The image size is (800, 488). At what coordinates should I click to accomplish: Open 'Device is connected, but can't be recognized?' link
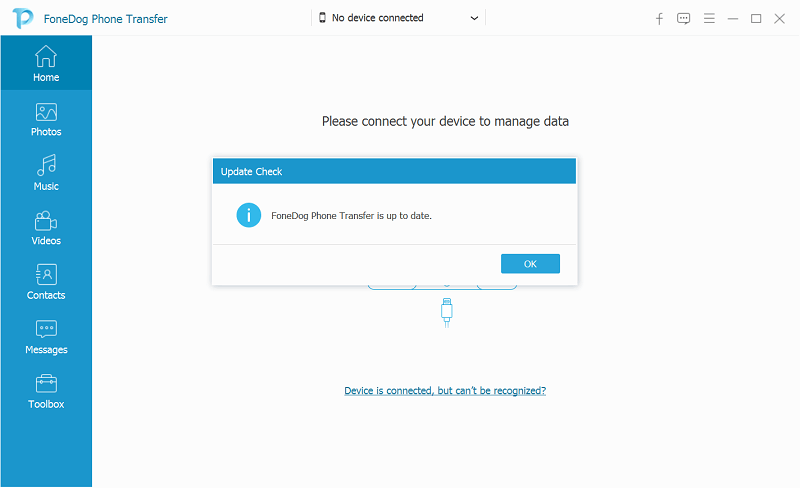tap(445, 391)
